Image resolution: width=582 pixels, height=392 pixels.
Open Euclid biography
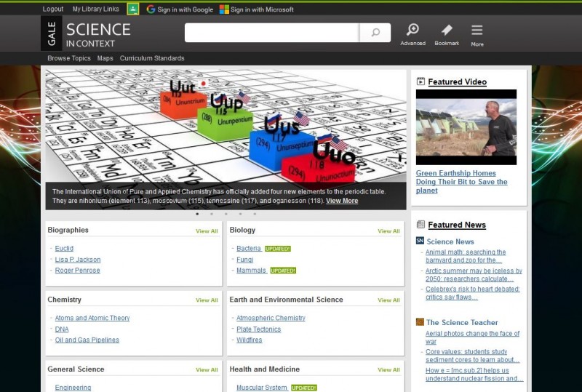[x=64, y=248]
